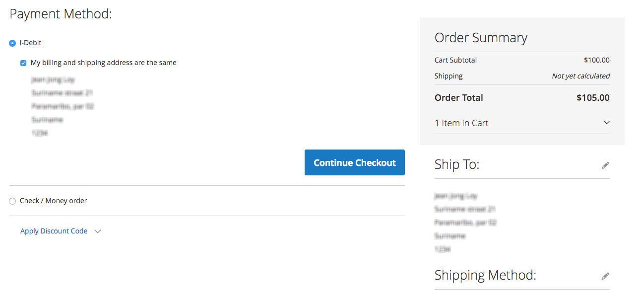This screenshot has width=644, height=306.
Task: Edit the Shipping Method pencil icon
Action: [605, 276]
